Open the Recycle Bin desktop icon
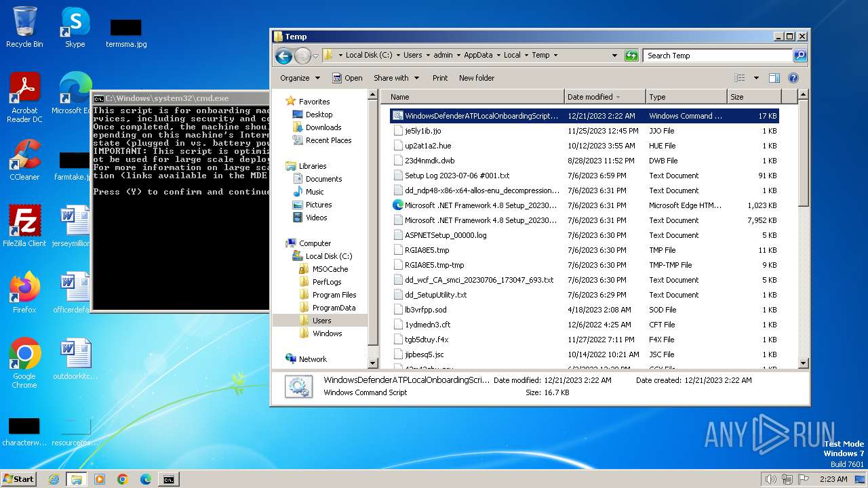Viewport: 868px width, 488px height. [x=24, y=27]
